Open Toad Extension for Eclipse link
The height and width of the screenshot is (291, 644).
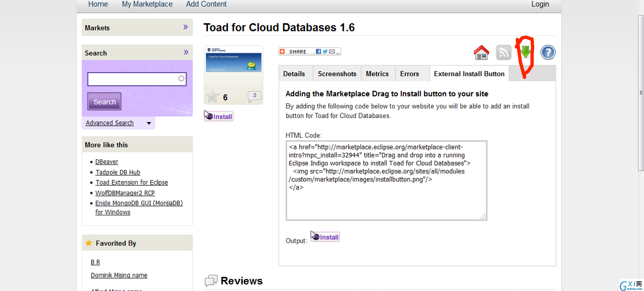(132, 182)
